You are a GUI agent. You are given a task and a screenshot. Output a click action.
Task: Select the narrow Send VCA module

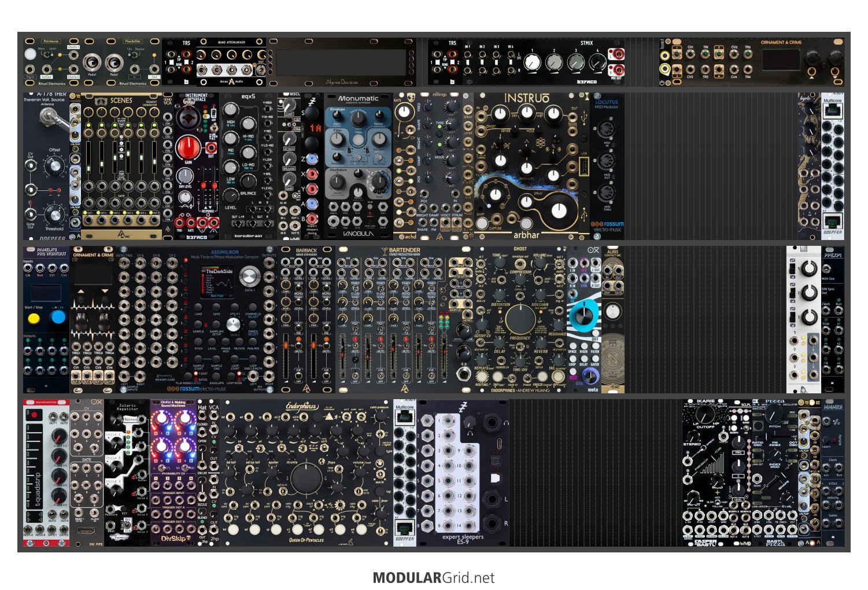168,166
